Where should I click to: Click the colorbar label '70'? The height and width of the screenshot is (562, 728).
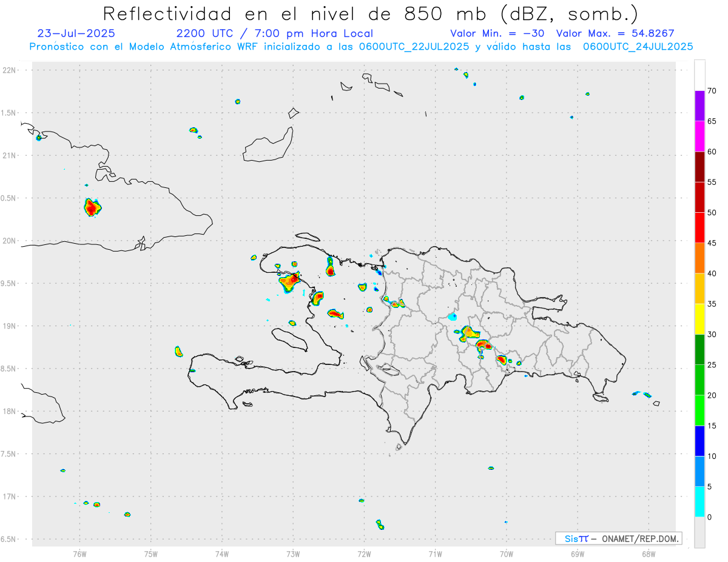(712, 91)
